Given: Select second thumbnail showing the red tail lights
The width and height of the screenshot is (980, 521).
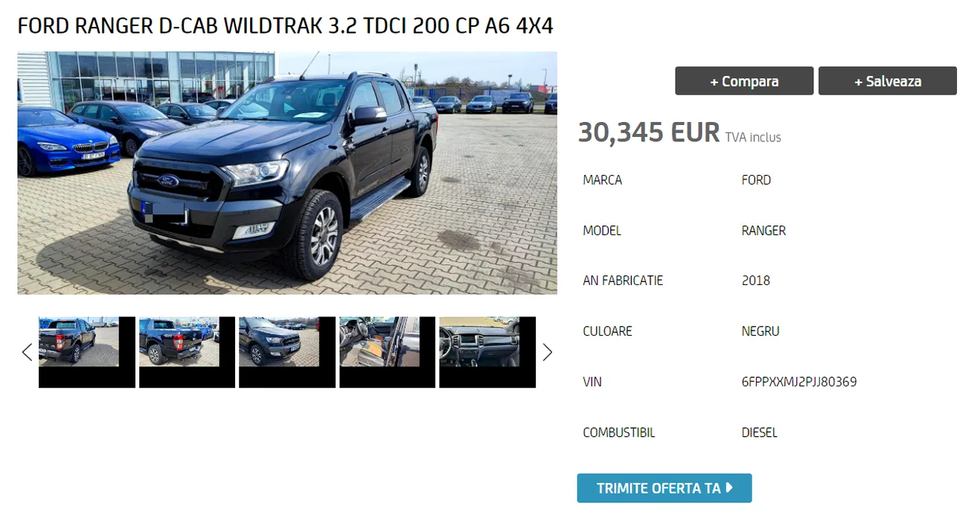Looking at the screenshot, I should (187, 352).
